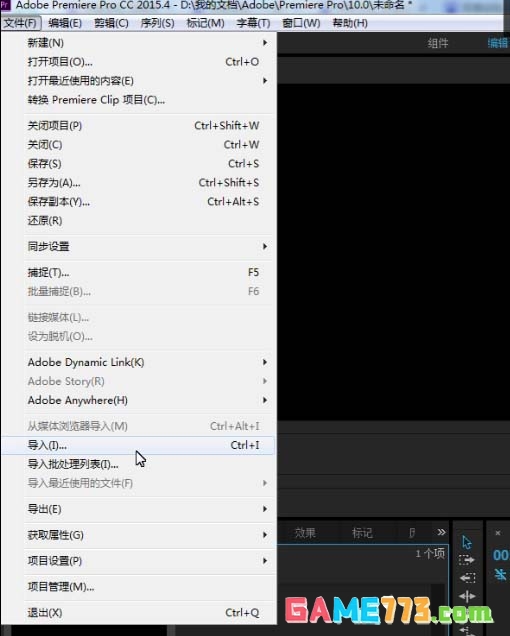Open the 字幕(T) menu
This screenshot has height=636, width=510.
coord(253,23)
